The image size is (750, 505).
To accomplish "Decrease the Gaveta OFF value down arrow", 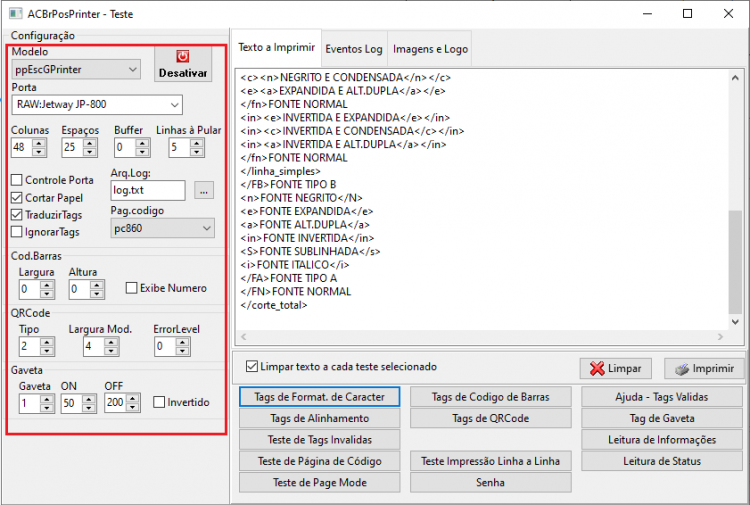I will [x=133, y=407].
